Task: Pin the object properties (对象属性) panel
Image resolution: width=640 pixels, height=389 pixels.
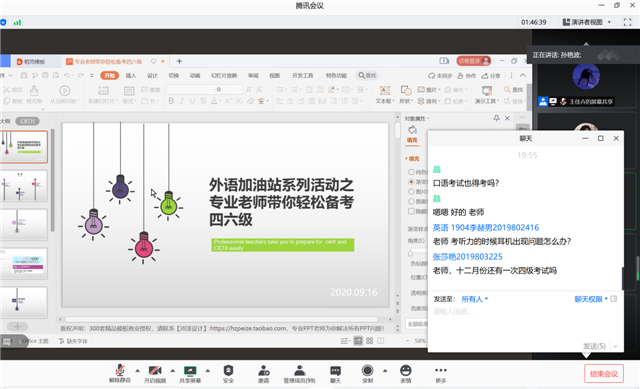Action: [496, 118]
